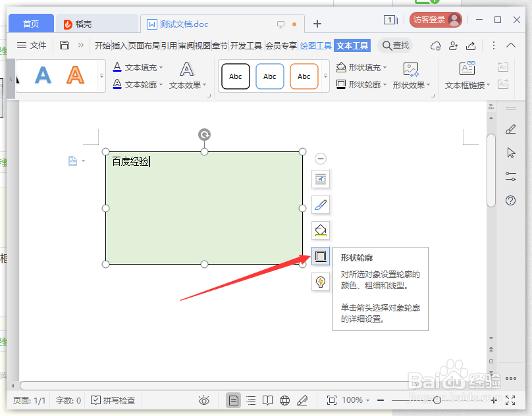Screen dimensions: 532x416
Task: Apply the black bordered Abc shape style
Action: pos(236,76)
